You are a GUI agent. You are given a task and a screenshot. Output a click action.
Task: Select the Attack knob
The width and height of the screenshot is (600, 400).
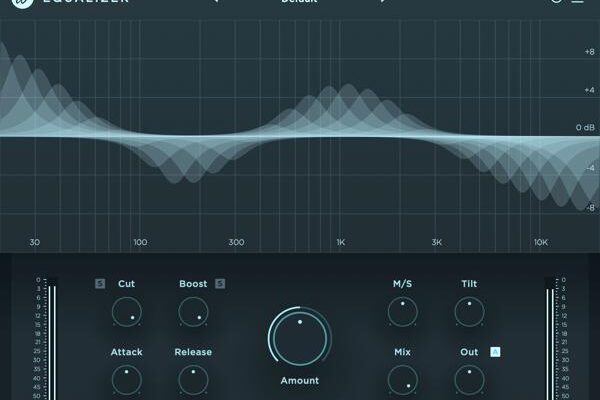[127, 380]
